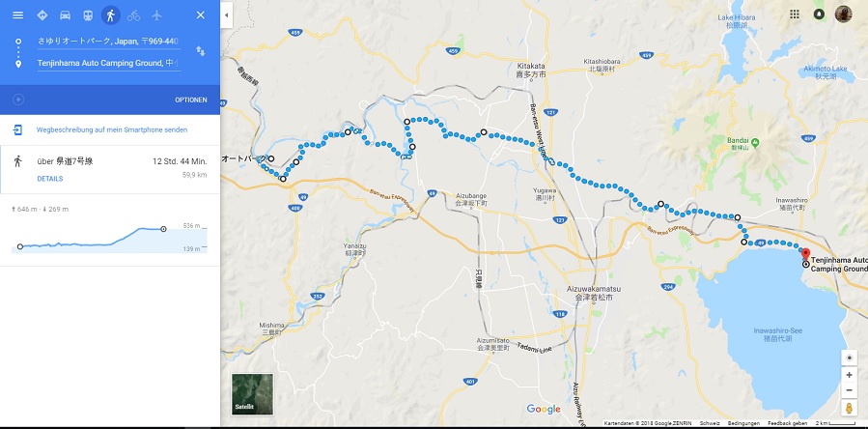Add another destination plus icon
Screen dimensions: 868x429
point(18,100)
